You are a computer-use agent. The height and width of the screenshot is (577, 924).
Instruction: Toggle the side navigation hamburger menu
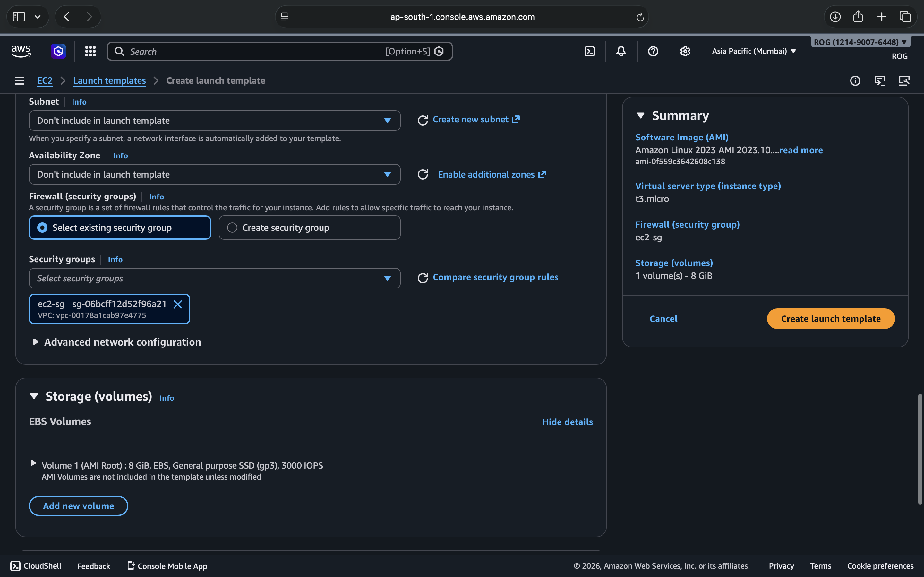(20, 80)
